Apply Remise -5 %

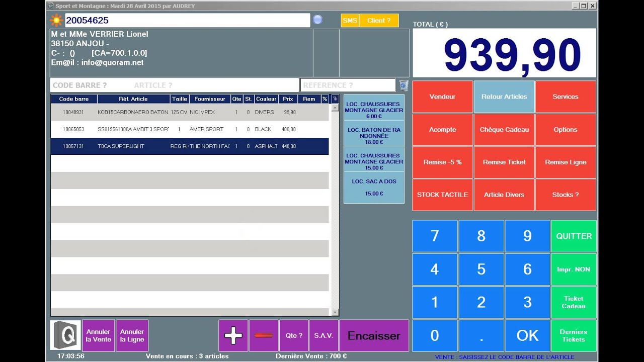tap(442, 162)
